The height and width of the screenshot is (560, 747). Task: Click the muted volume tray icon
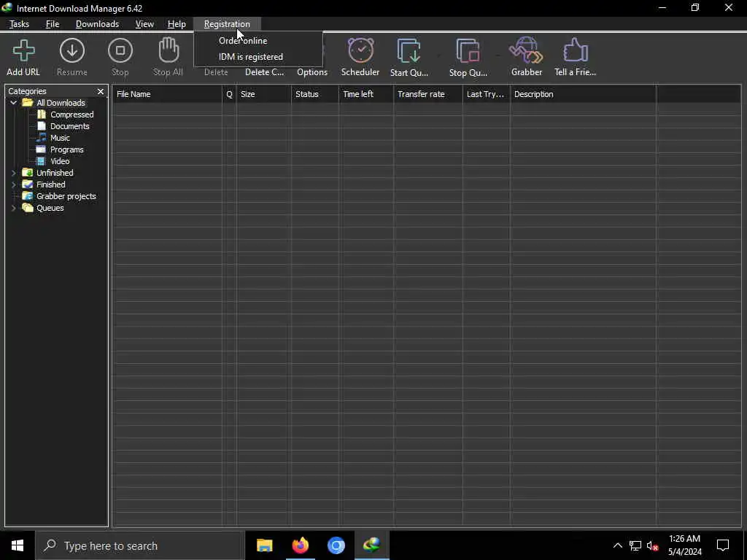tap(652, 545)
